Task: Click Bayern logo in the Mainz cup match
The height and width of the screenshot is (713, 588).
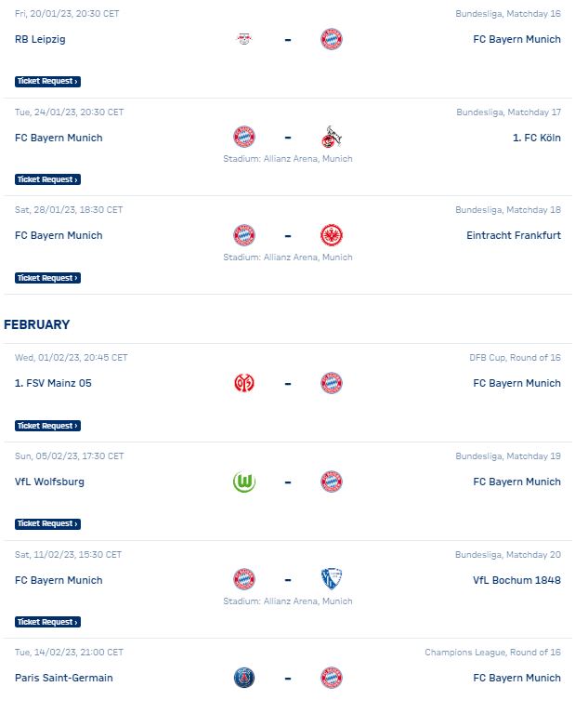Action: pyautogui.click(x=332, y=383)
